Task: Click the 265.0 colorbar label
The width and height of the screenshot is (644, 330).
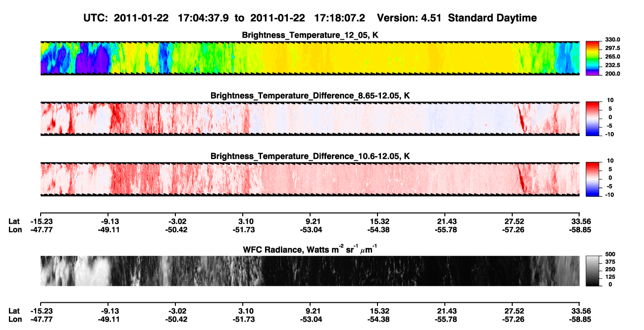Action: [x=612, y=56]
